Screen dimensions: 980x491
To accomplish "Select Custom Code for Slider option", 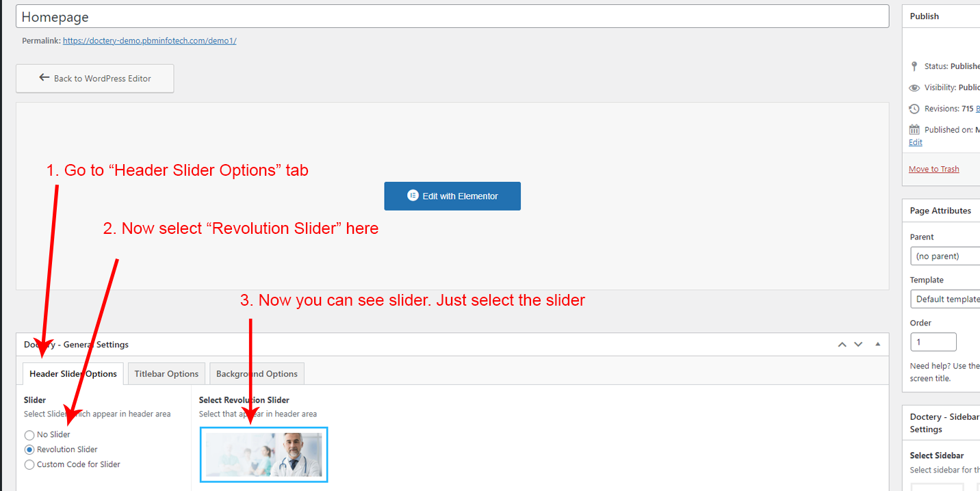I will (29, 465).
